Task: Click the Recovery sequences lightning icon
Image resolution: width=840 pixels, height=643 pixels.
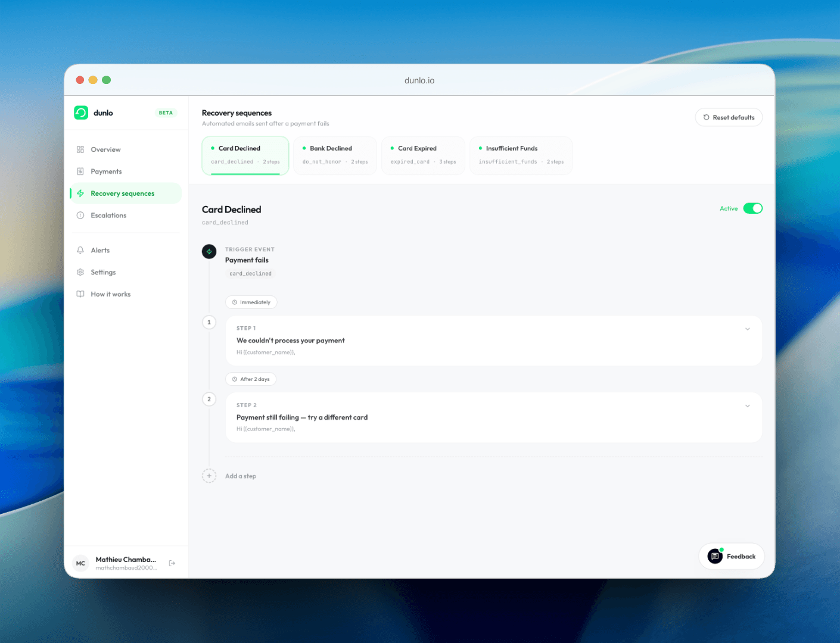Action: (80, 193)
